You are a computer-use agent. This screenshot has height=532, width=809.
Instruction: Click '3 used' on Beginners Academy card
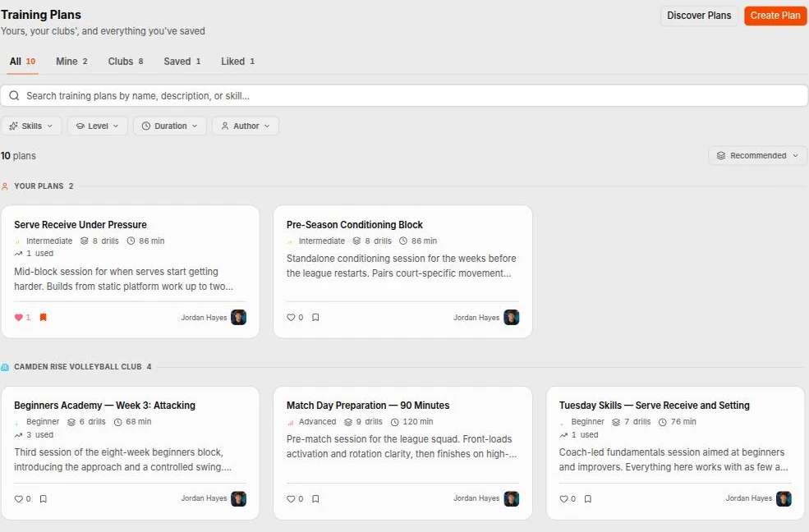[x=40, y=435]
